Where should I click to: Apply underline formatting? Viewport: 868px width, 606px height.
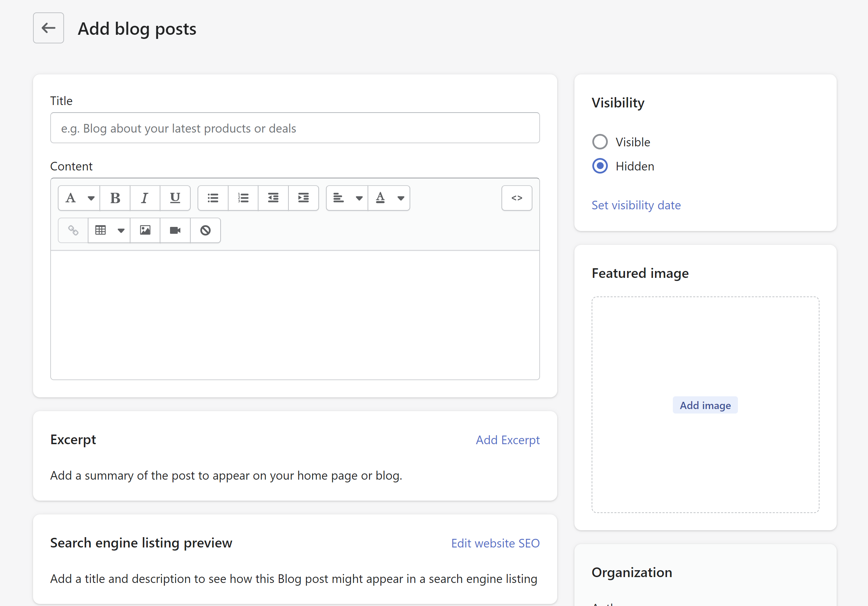[175, 198]
